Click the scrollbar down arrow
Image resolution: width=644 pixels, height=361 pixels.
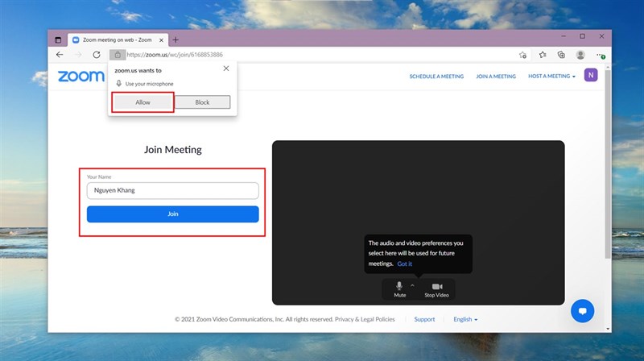pyautogui.click(x=608, y=329)
